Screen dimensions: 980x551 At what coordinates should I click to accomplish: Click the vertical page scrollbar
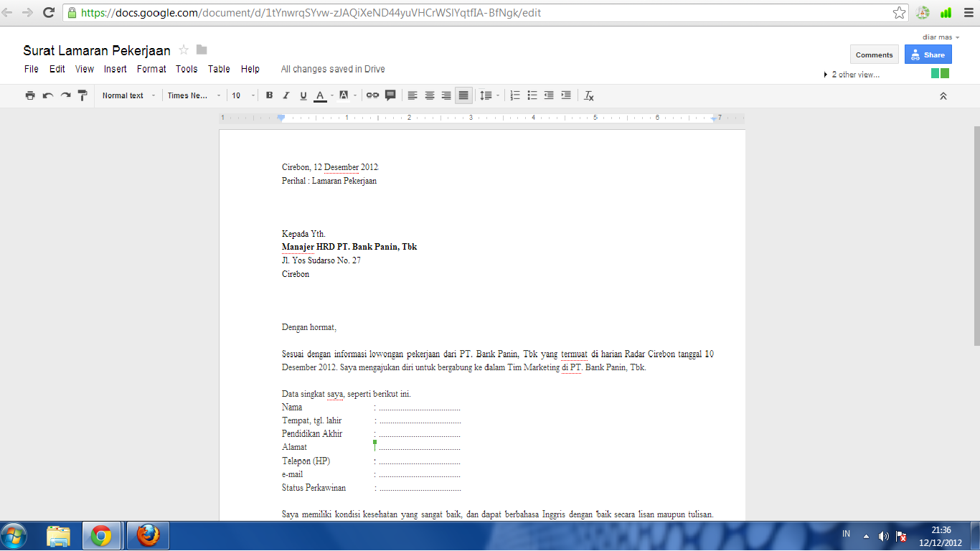point(976,237)
